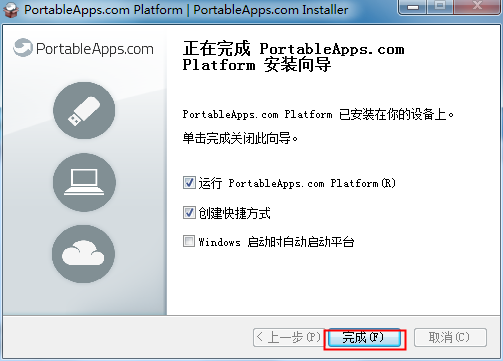The image size is (503, 361).
Task: Click the disabled maximize window button
Action: [x=440, y=7]
